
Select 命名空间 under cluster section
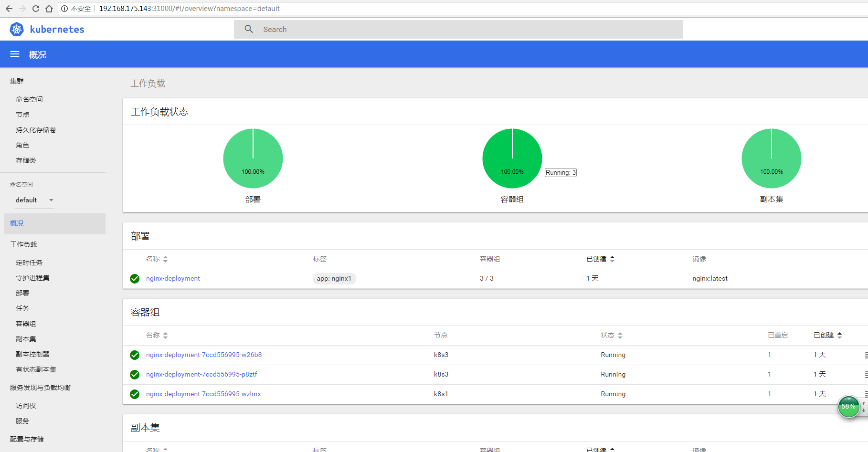[x=29, y=99]
